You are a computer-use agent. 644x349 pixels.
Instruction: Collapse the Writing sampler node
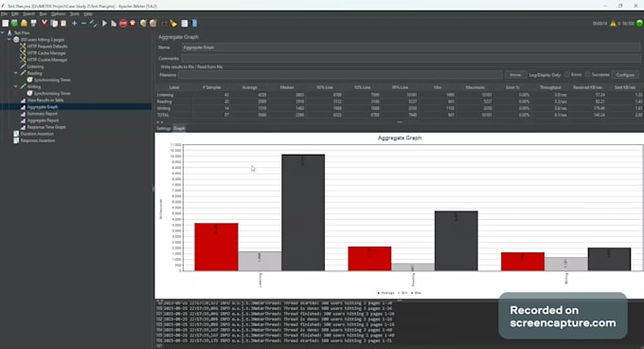(15, 86)
